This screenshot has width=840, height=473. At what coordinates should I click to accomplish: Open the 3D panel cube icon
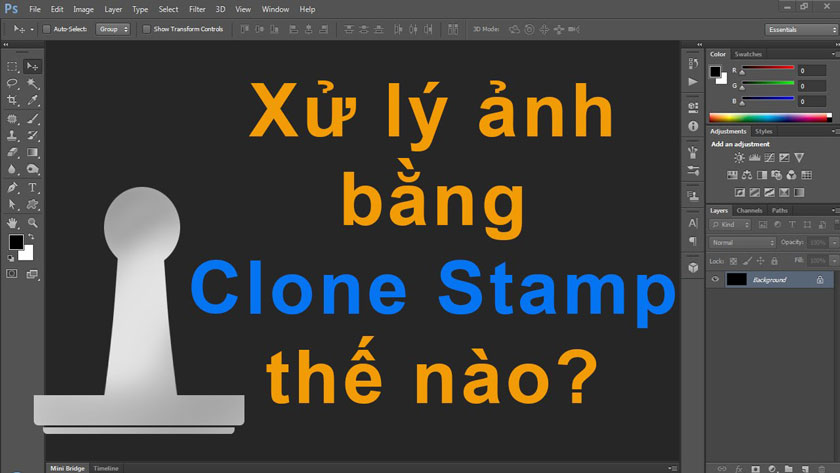coord(693,267)
